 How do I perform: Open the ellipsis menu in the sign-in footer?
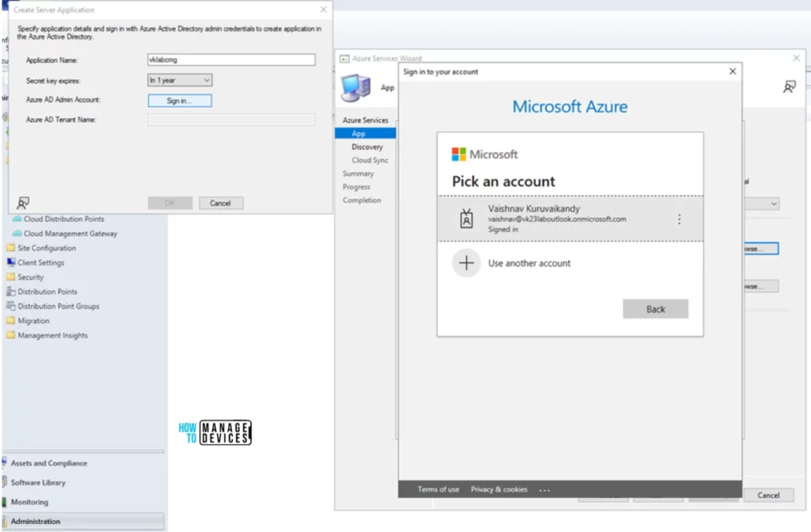(545, 489)
